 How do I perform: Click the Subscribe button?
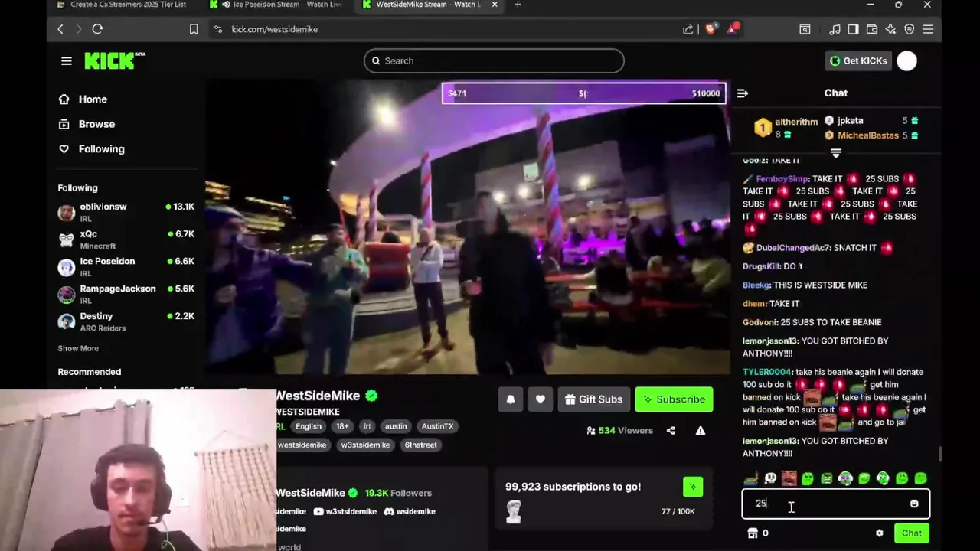point(674,399)
